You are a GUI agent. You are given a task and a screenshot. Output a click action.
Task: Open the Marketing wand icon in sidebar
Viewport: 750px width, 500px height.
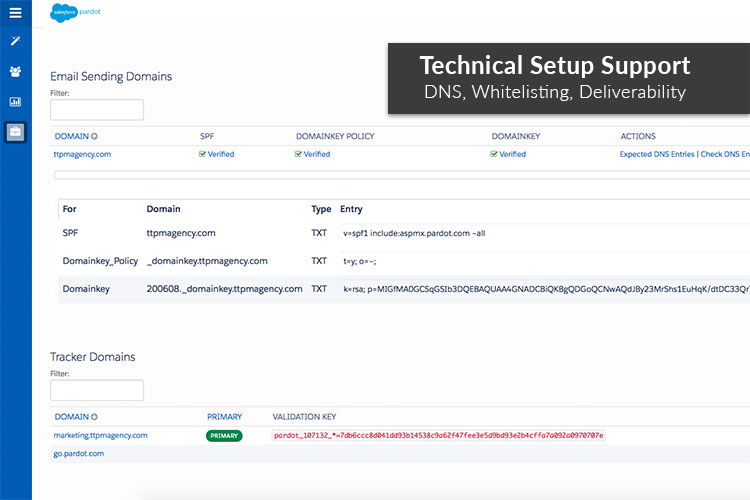15,41
